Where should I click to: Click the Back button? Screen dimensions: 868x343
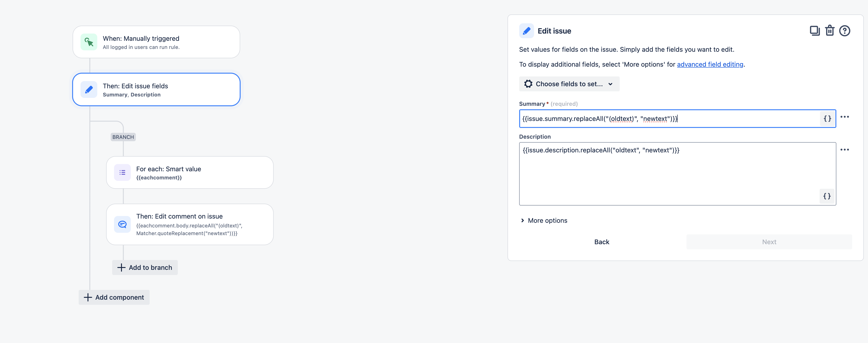(602, 242)
